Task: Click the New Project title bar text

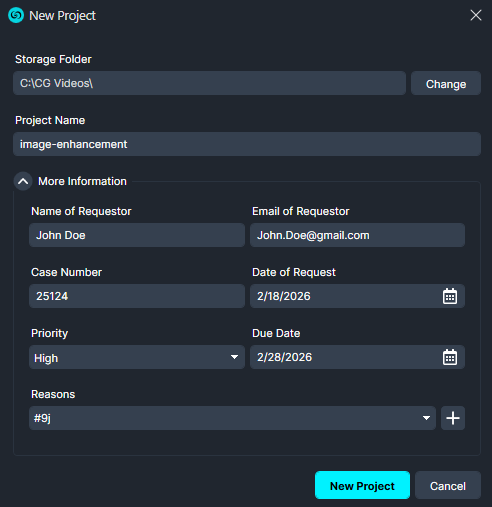Action: (x=62, y=16)
